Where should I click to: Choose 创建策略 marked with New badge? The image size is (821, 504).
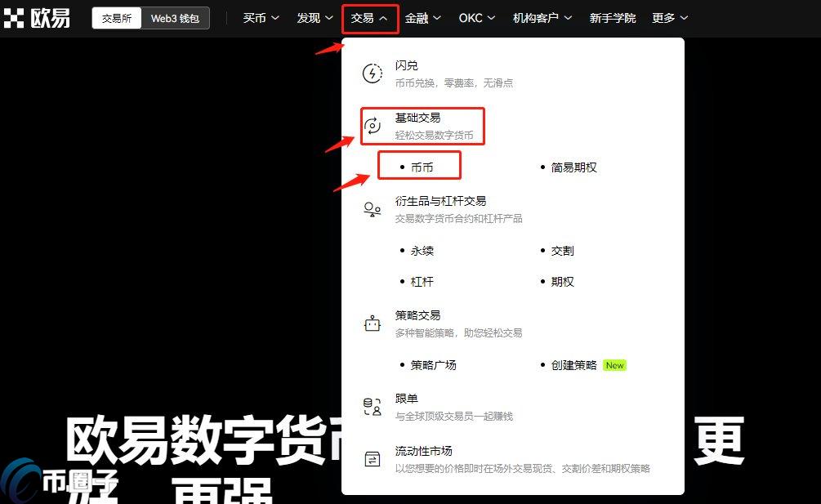tap(573, 365)
